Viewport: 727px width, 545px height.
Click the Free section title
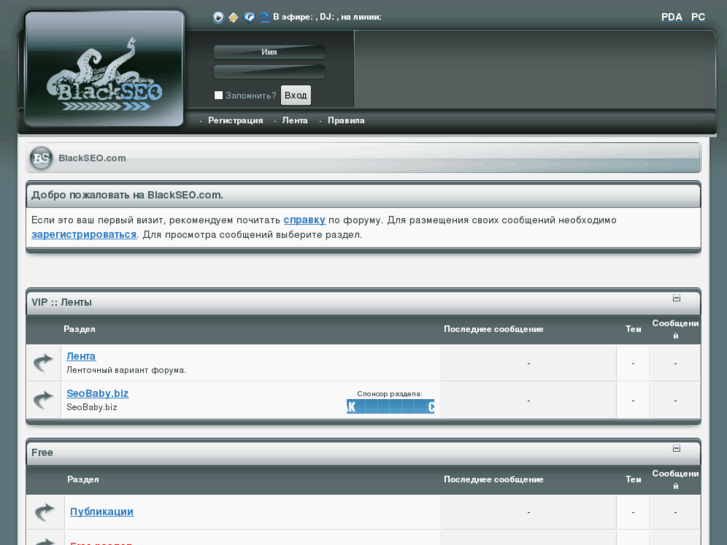coord(42,453)
